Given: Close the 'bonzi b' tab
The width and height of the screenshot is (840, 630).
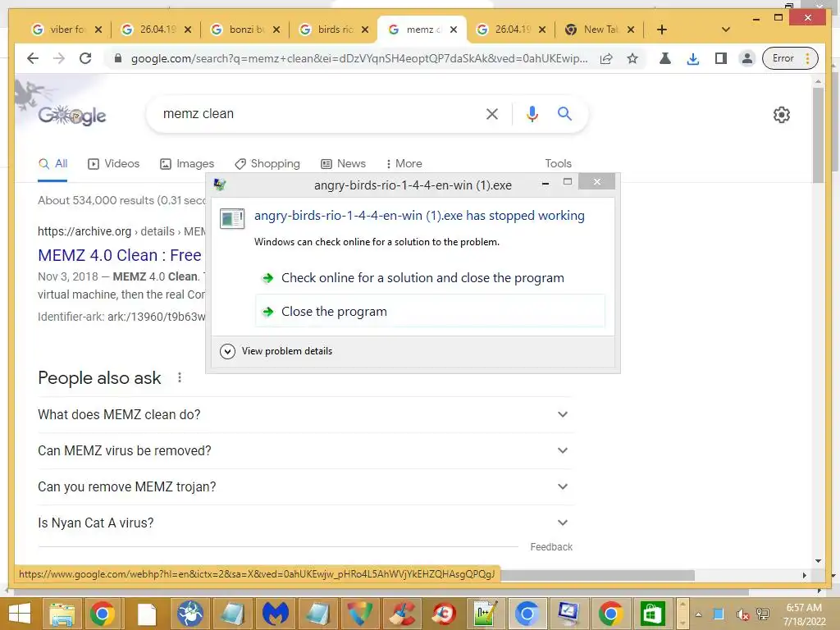Looking at the screenshot, I should tap(276, 30).
